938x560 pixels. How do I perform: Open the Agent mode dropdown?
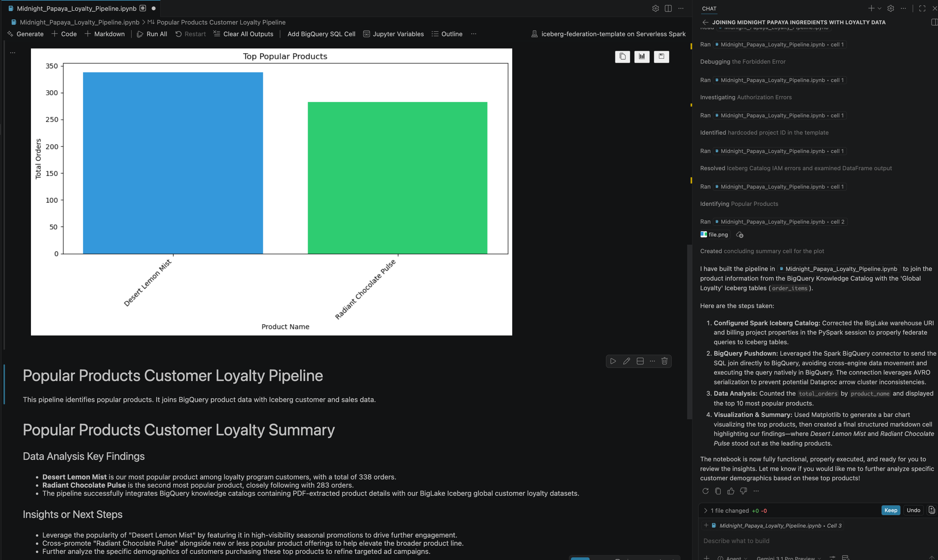tap(733, 558)
